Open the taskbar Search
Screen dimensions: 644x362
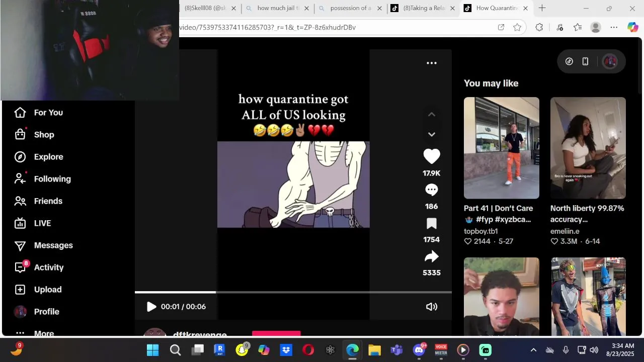[175, 350]
